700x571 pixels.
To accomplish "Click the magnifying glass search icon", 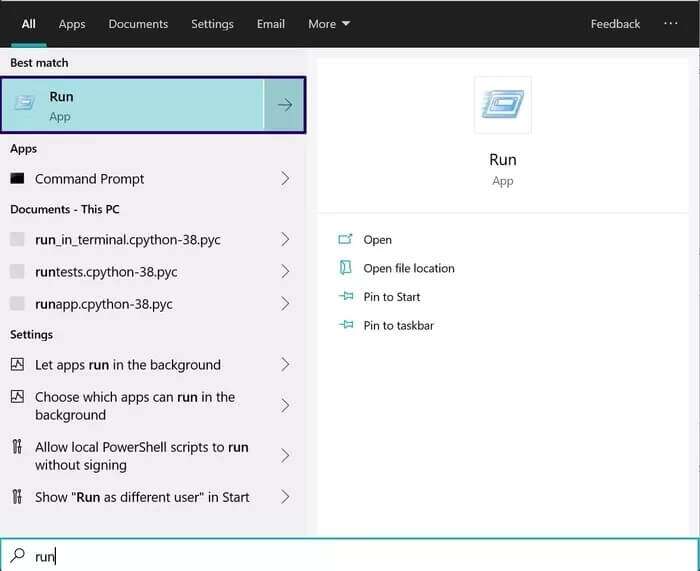I will click(17, 555).
